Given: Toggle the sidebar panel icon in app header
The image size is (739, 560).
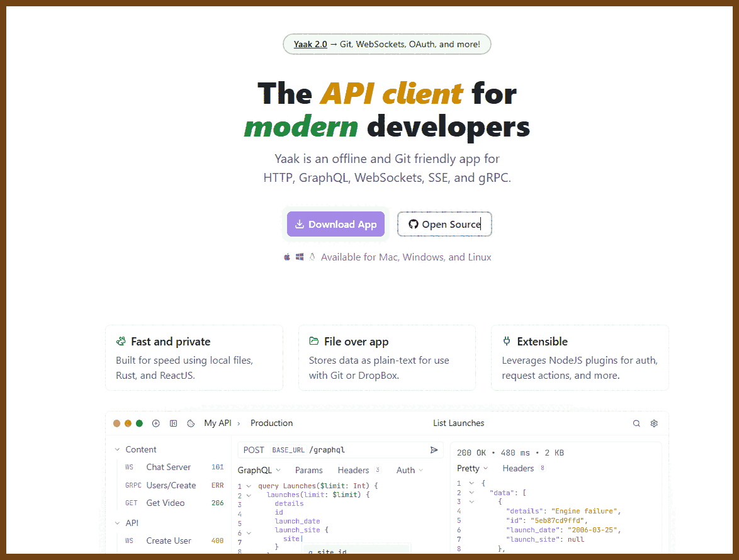Looking at the screenshot, I should (x=174, y=423).
